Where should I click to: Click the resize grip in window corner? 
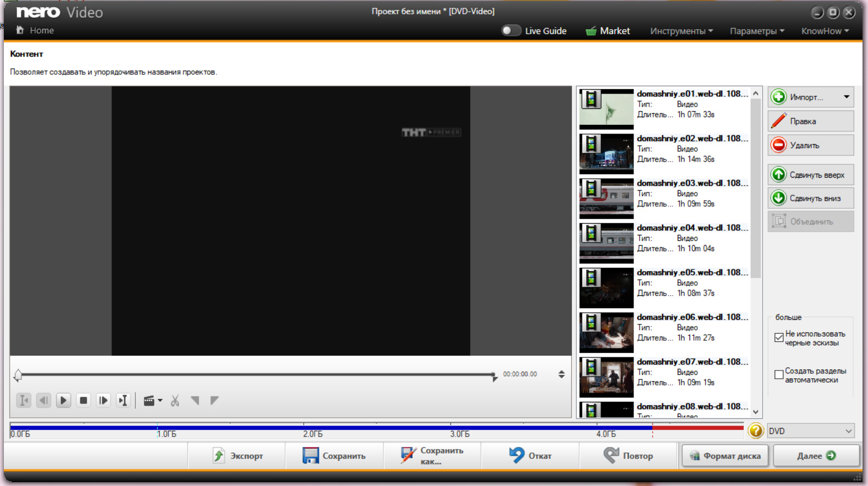click(858, 477)
